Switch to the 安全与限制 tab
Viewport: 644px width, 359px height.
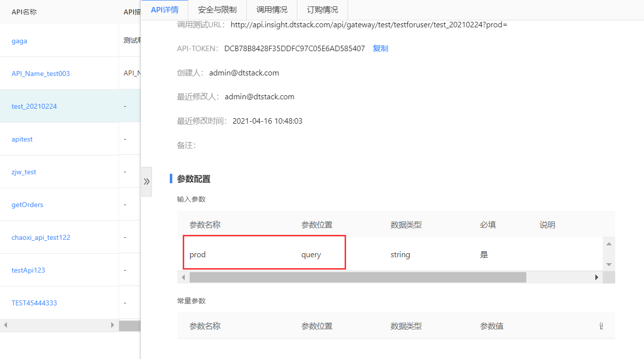[217, 10]
